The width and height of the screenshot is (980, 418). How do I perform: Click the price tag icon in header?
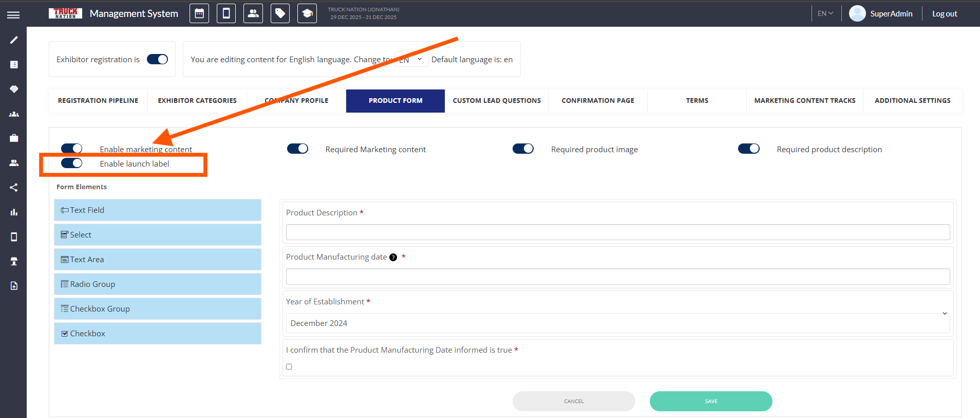[x=280, y=14]
